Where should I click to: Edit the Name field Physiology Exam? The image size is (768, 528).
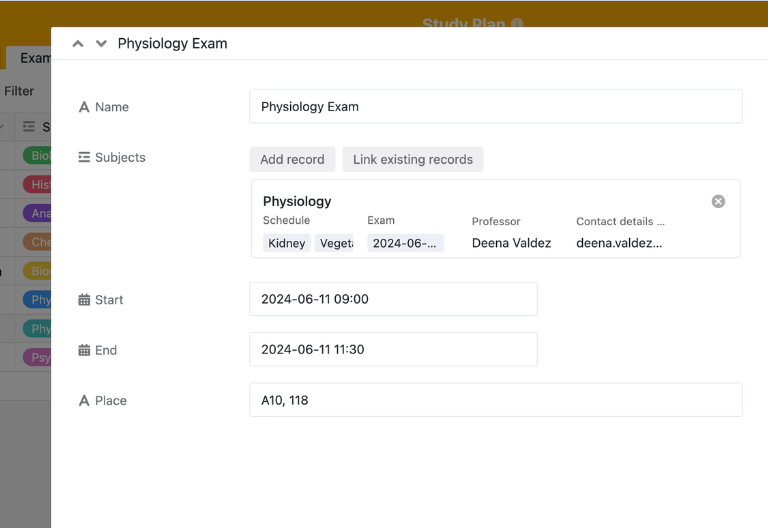coord(496,106)
